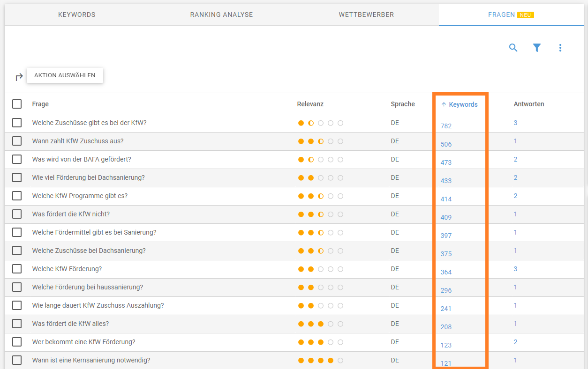Viewport: 588px width, 369px height.
Task: Open answers count for 'Was wird von der BAFA gefördert?'
Action: point(515,159)
